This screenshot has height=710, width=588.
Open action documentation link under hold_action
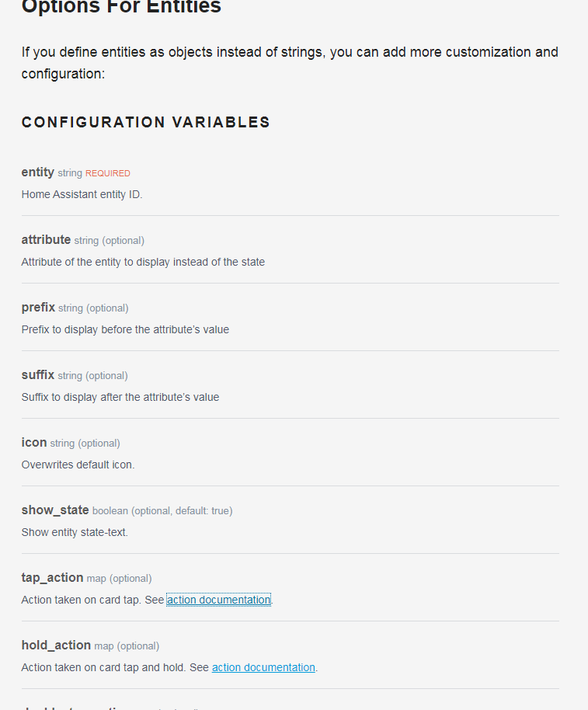(x=263, y=667)
